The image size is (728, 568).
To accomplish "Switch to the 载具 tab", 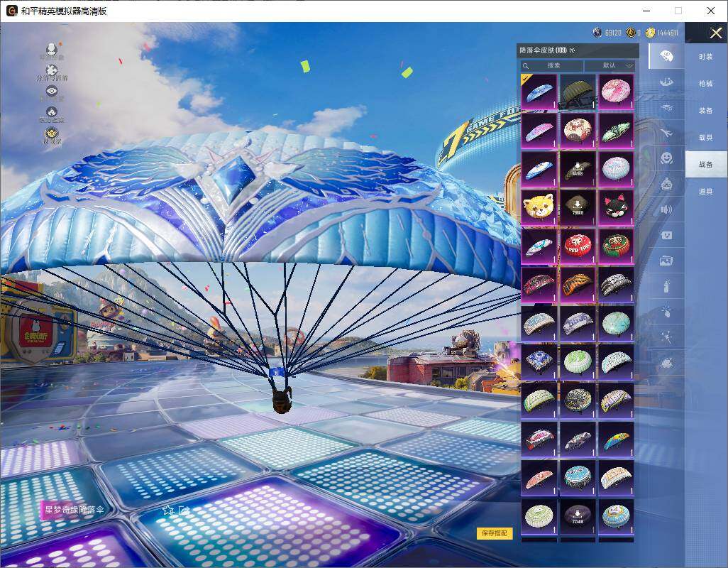I will [x=706, y=138].
